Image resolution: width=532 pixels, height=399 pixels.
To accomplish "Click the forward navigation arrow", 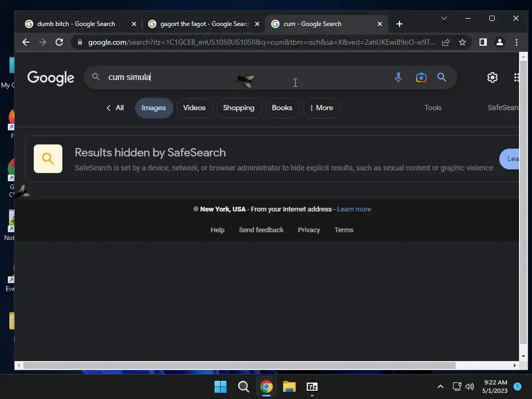I will (43, 42).
